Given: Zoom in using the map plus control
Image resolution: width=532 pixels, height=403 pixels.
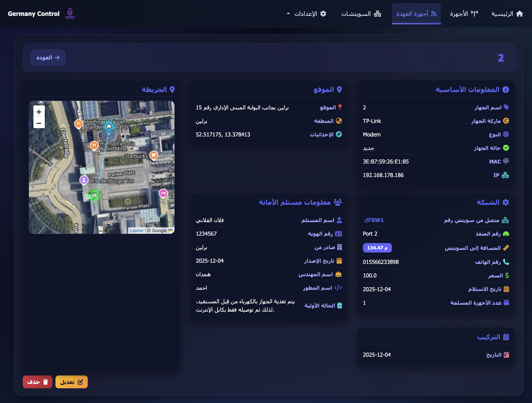Looking at the screenshot, I should (39, 112).
